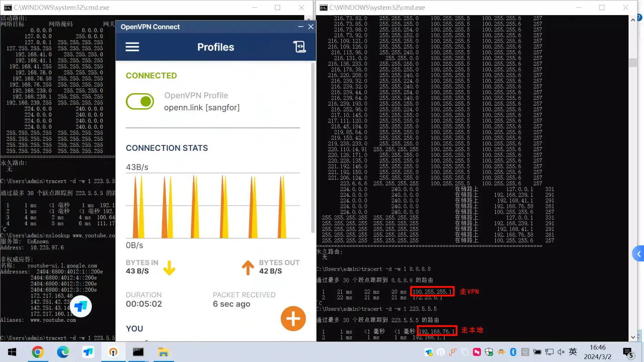
Task: Click the right cmd window scrollbar thumb
Action: [633, 62]
